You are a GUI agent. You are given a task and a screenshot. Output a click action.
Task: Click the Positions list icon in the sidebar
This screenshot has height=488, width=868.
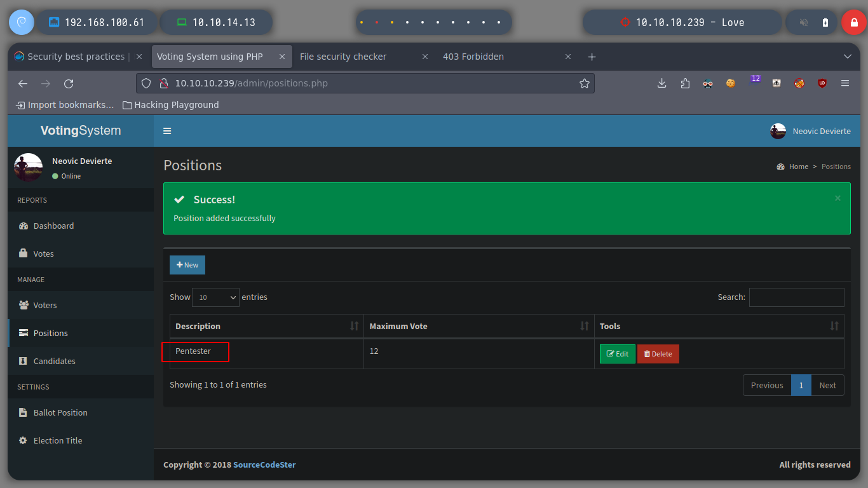(24, 333)
